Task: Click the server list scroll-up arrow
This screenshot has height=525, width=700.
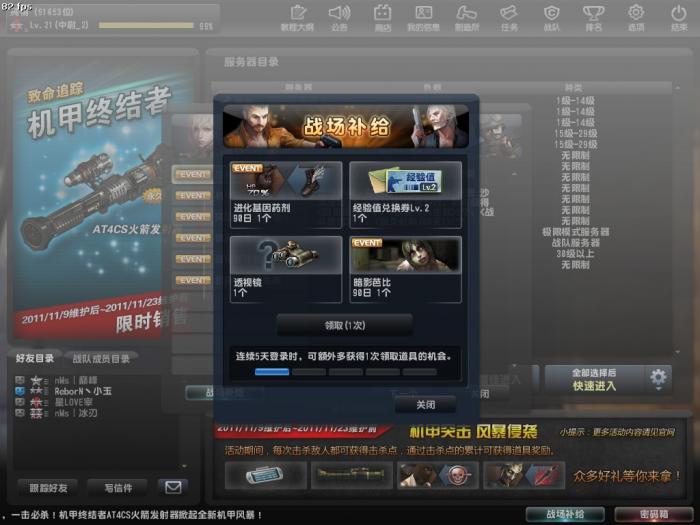Action: pos(678,88)
